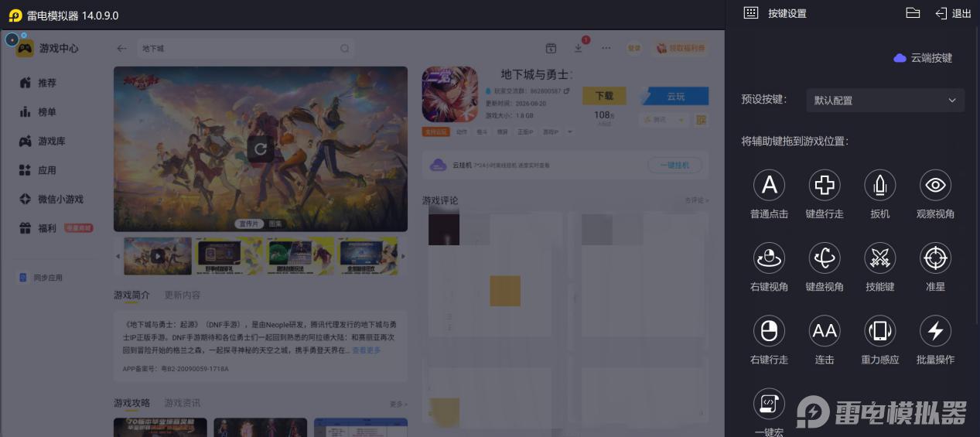This screenshot has width=980, height=437.
Task: Click the yellow 下载 download button
Action: [x=605, y=96]
